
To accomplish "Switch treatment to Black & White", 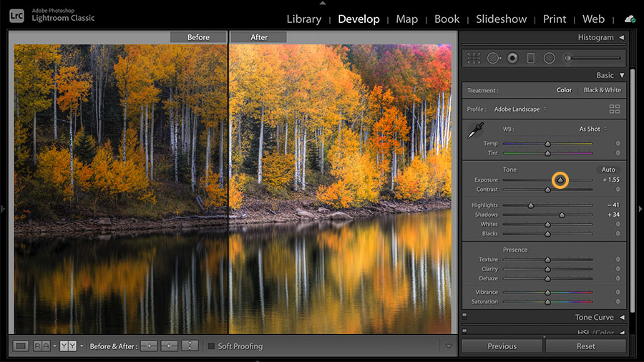I will click(602, 90).
